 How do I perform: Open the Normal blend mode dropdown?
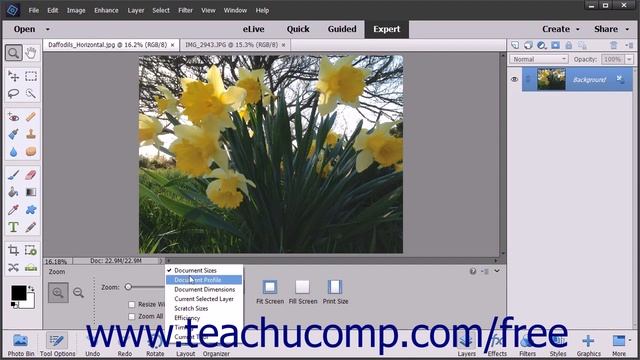(x=539, y=59)
